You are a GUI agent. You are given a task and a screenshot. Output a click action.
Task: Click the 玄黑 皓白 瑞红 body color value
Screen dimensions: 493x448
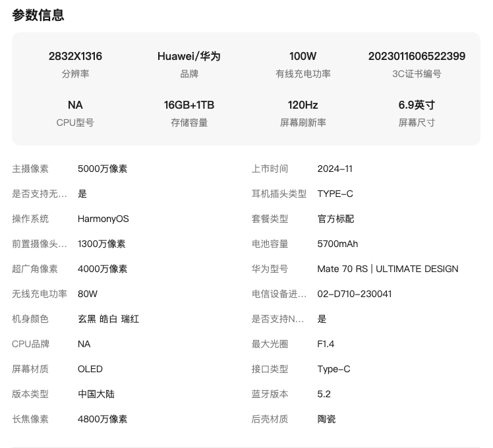[x=108, y=319]
